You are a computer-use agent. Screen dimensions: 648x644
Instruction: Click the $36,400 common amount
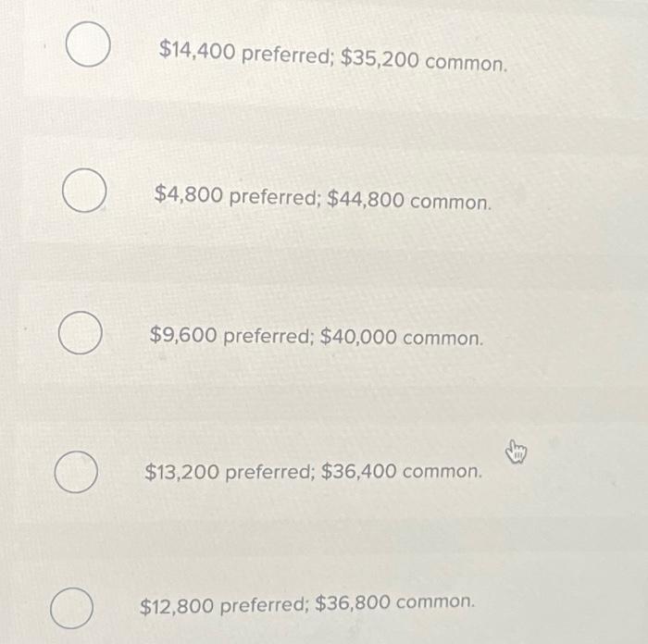click(402, 471)
